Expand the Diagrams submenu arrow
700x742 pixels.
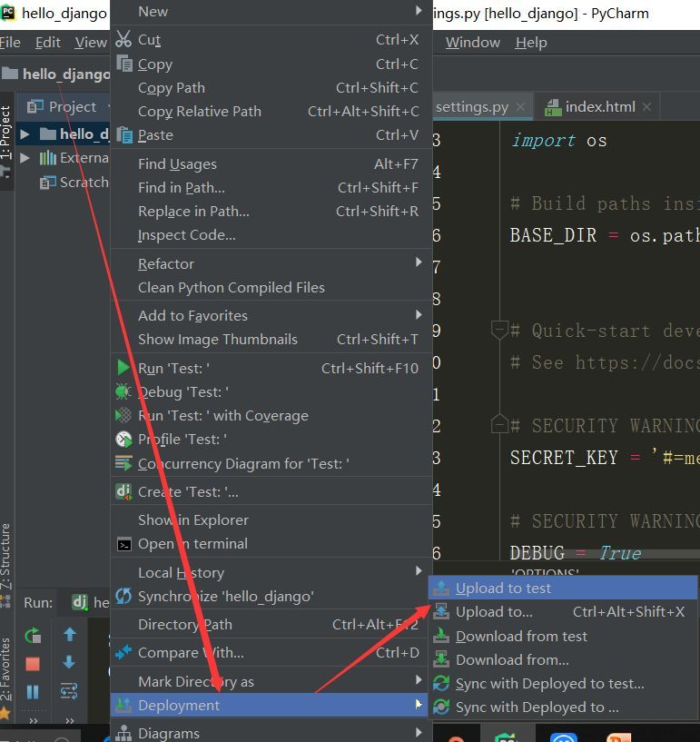coord(419,732)
